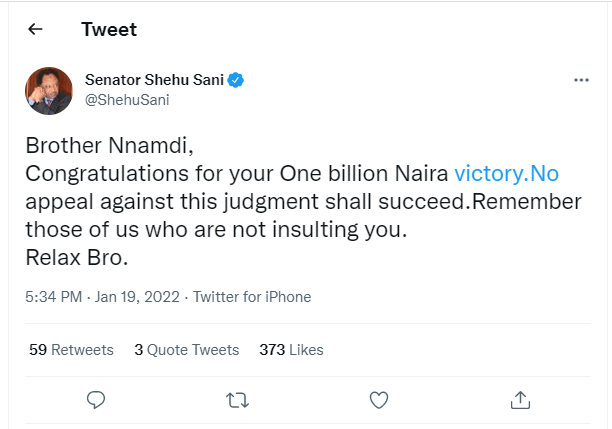Open Senator Shehu Sani's profile picture

[x=48, y=90]
